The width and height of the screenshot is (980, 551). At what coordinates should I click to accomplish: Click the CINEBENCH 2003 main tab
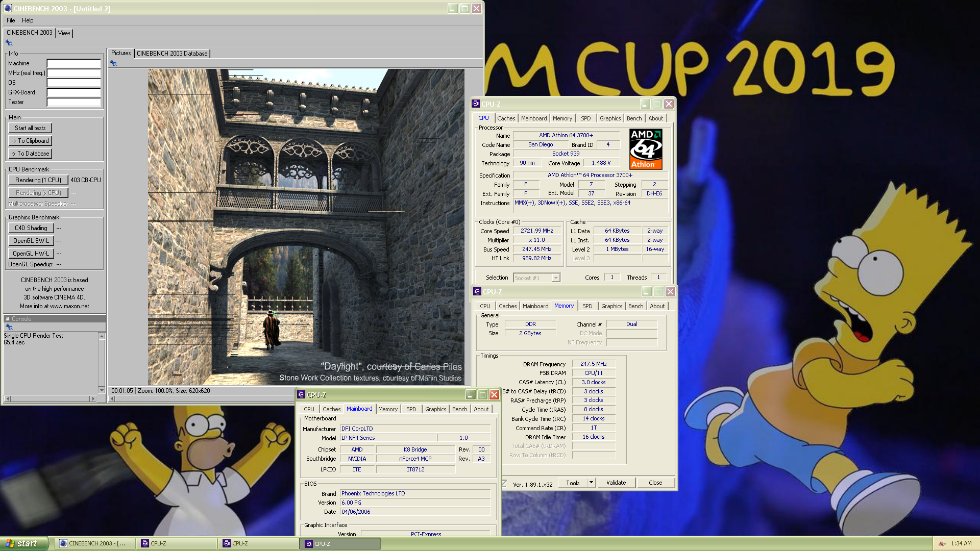pos(29,33)
